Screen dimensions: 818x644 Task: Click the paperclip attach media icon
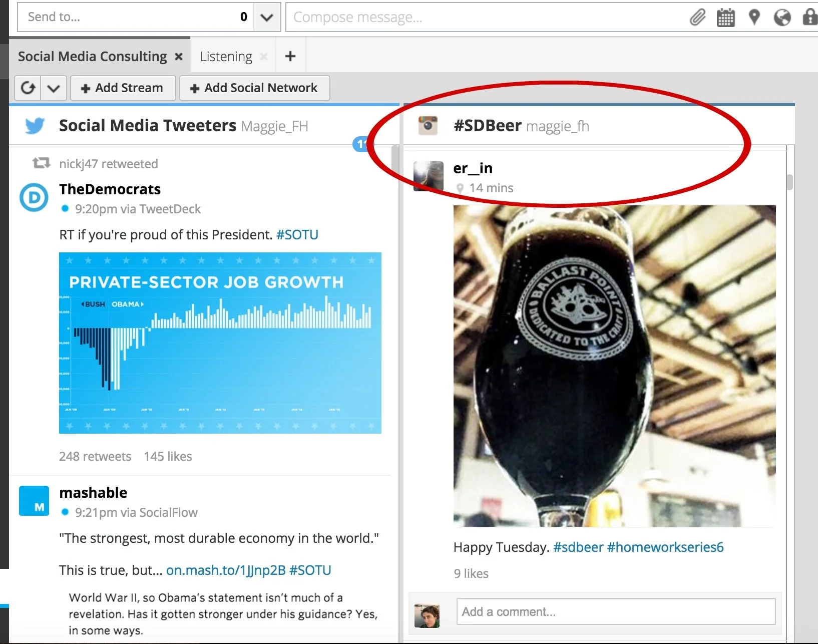click(x=697, y=18)
